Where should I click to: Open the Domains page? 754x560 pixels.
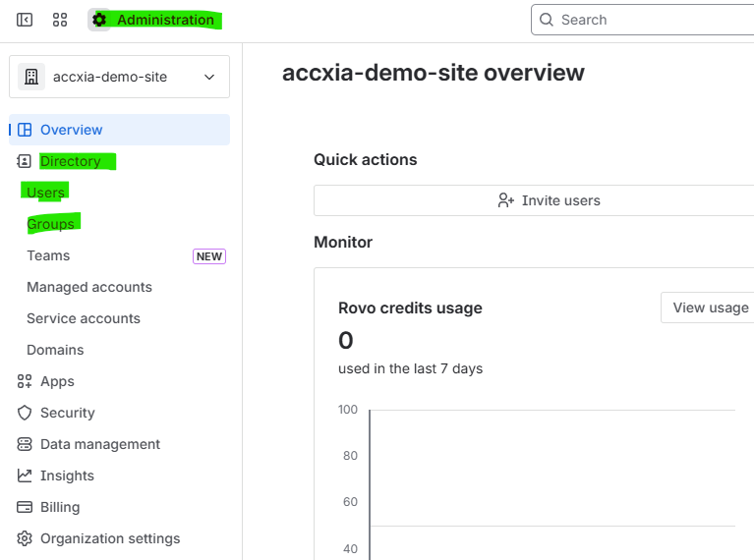(55, 350)
